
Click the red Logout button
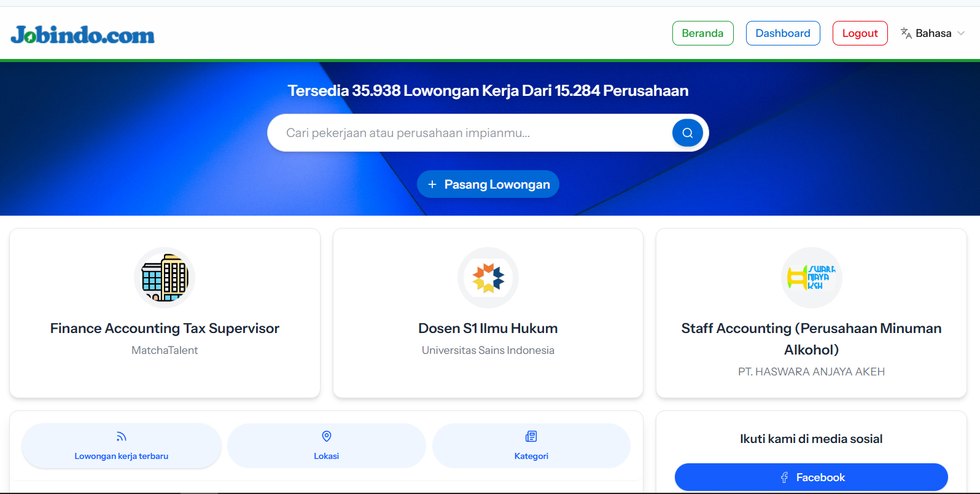point(860,33)
